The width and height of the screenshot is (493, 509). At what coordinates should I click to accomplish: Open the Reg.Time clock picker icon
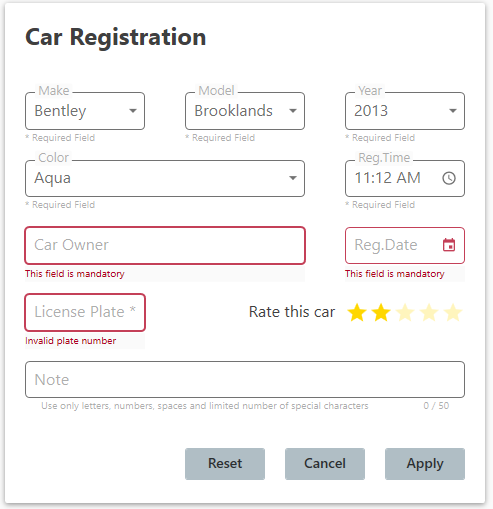[x=449, y=178]
